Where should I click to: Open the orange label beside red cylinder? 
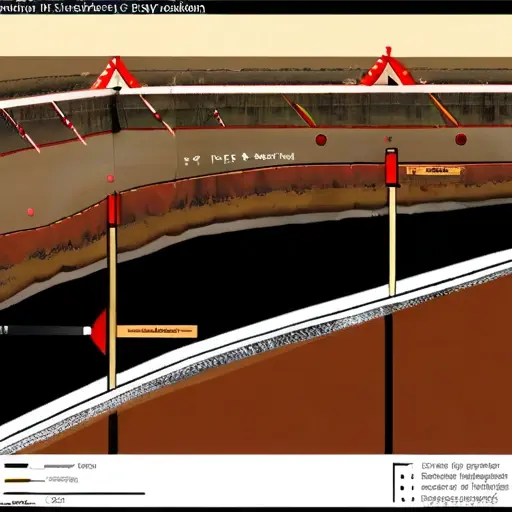click(433, 171)
